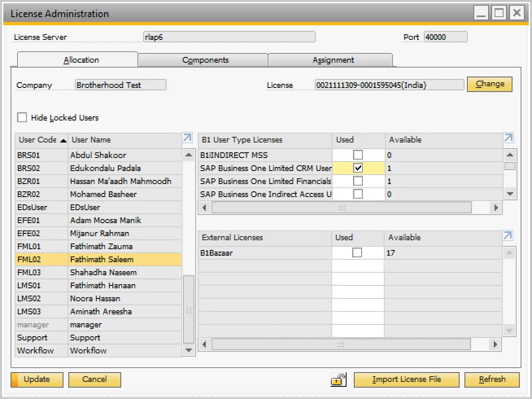Expand the B1 User Type Licenses table

click(x=508, y=138)
